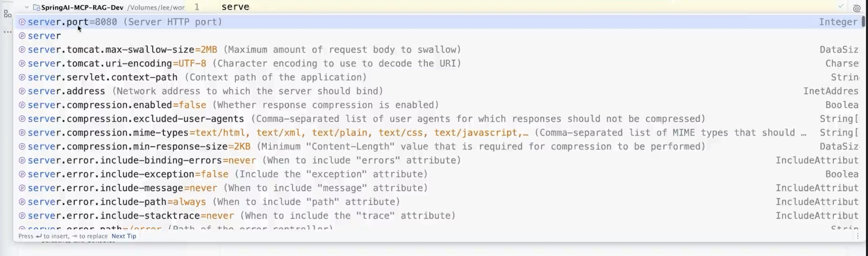Click the green inspection checkmark icon
The image size is (868, 256).
(841, 6)
